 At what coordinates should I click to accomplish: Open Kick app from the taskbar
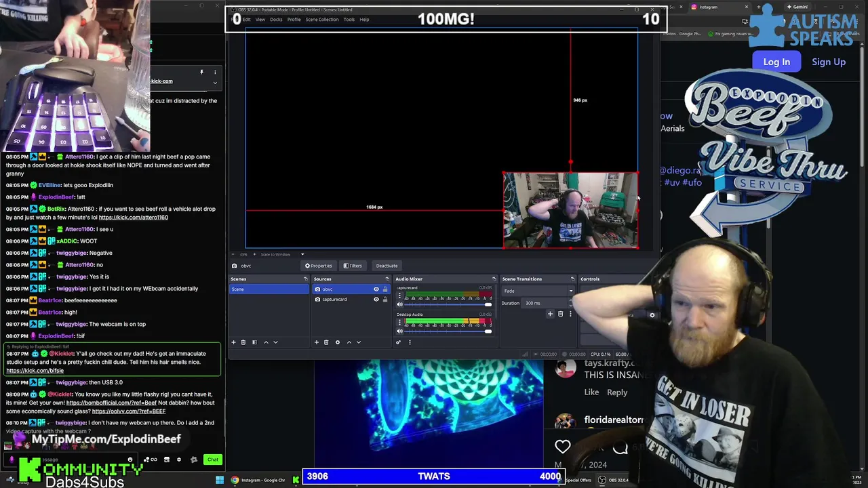pyautogui.click(x=296, y=480)
